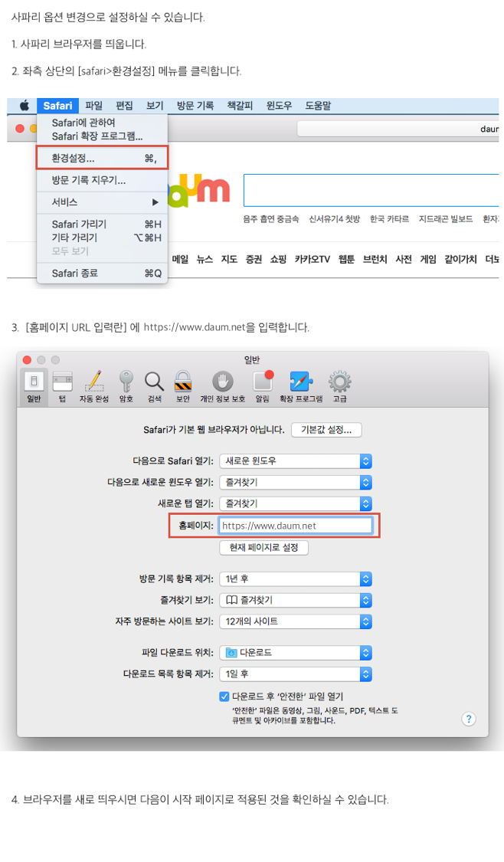The width and height of the screenshot is (504, 862).
Task: Click trending term 음주 흡연 중금속
Action: (x=271, y=219)
